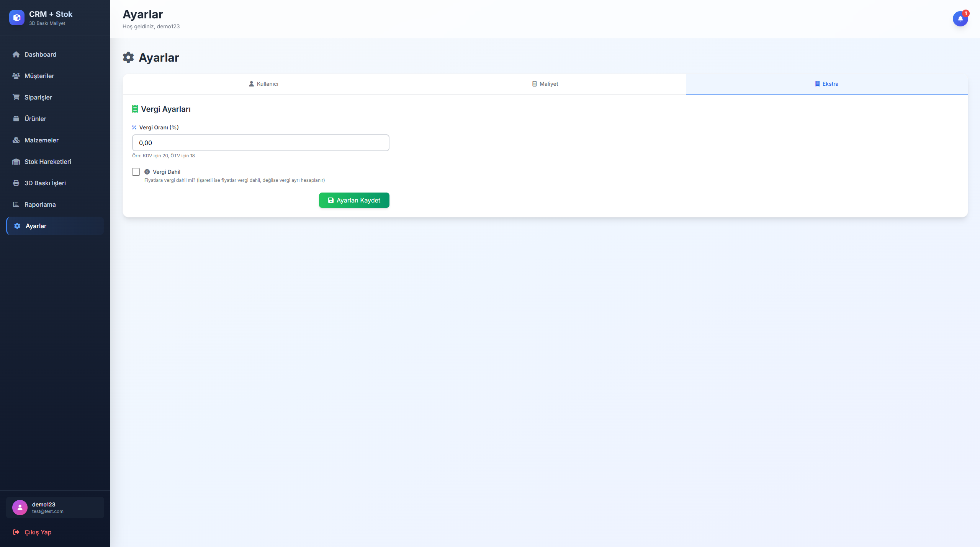This screenshot has width=980, height=547.
Task: Click the demo123 user avatar
Action: click(x=20, y=508)
